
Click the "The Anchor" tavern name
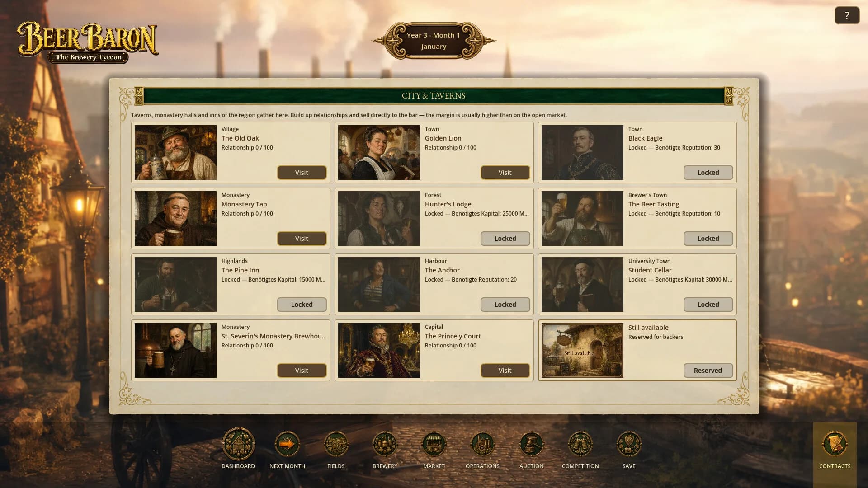(442, 270)
